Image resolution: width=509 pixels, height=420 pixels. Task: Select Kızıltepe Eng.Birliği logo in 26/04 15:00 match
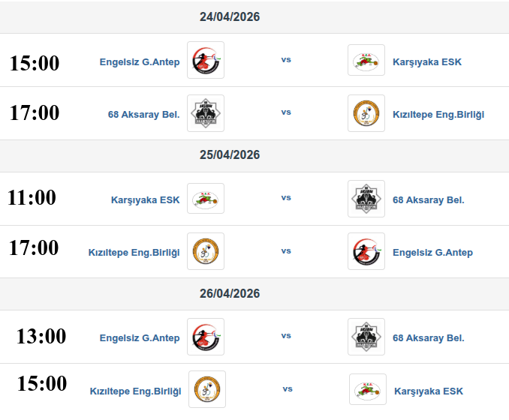[206, 389]
